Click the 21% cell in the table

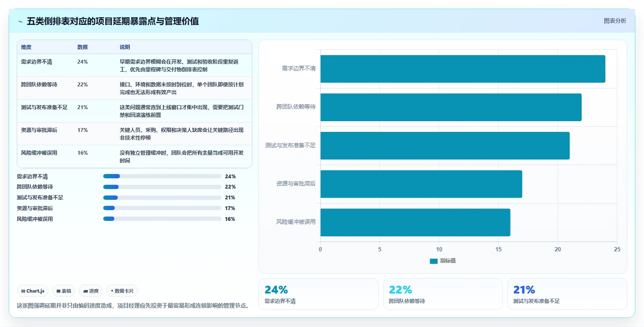click(83, 107)
